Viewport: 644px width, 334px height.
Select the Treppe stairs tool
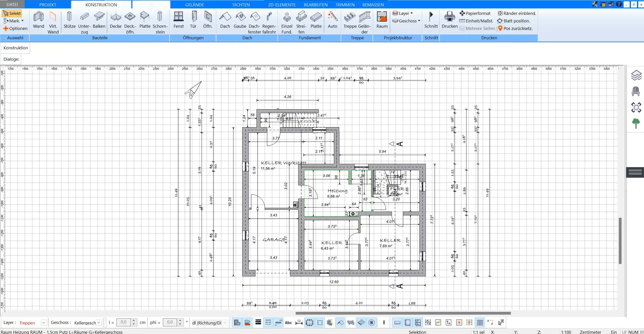click(350, 20)
